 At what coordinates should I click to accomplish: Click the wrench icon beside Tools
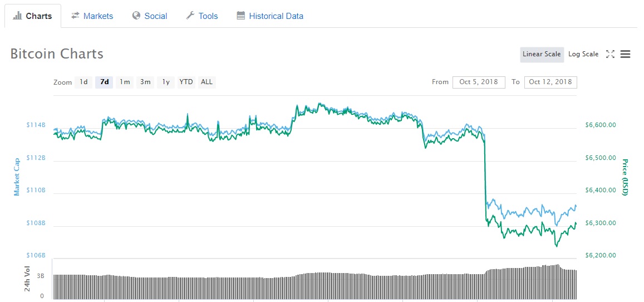pyautogui.click(x=190, y=16)
